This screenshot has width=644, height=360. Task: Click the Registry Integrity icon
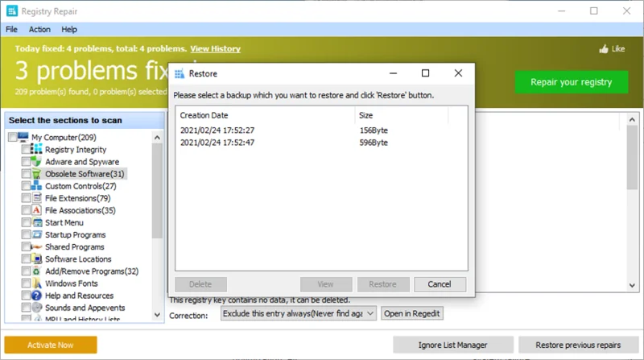[36, 149]
